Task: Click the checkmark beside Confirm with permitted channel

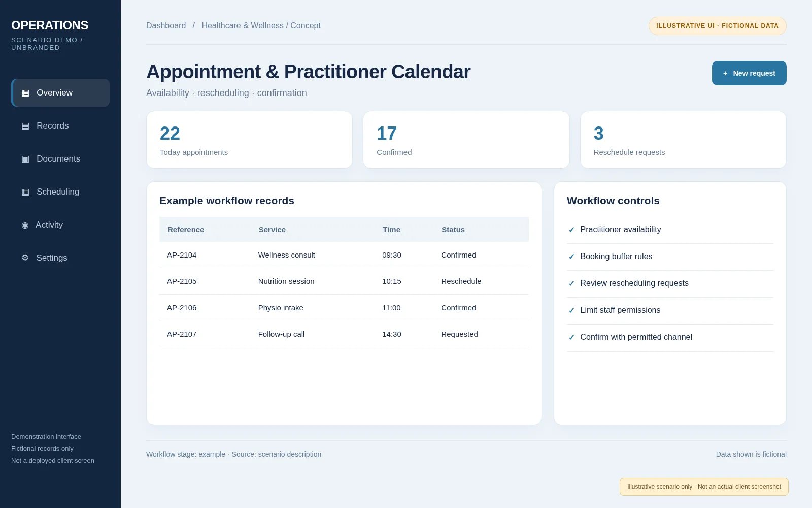Action: (x=571, y=337)
